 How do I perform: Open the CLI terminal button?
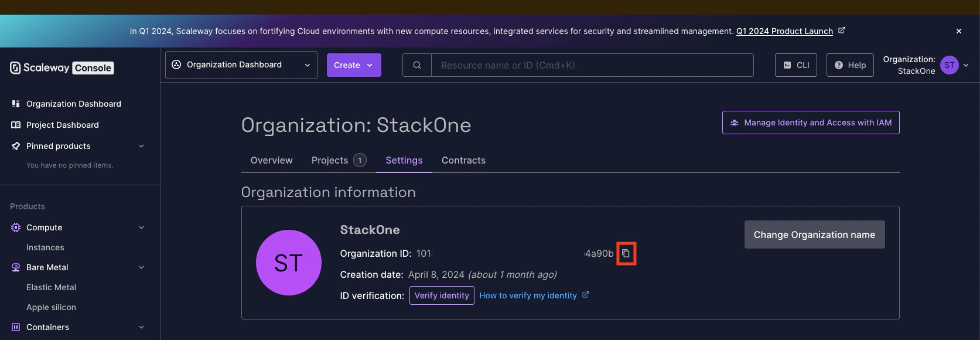pos(796,65)
